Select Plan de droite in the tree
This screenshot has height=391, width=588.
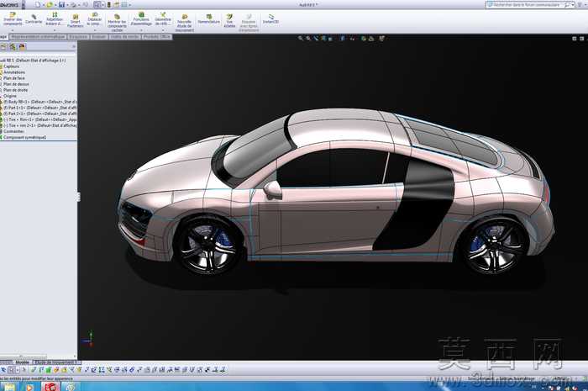pyautogui.click(x=15, y=90)
